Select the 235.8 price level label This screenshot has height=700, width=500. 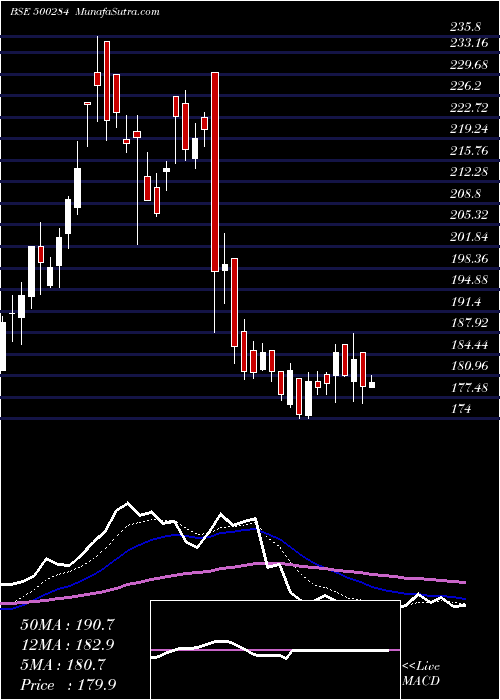(465, 27)
